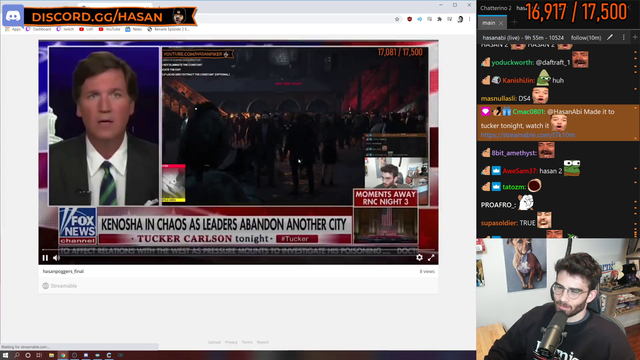Open Cortana circle on taskbar

28,356
